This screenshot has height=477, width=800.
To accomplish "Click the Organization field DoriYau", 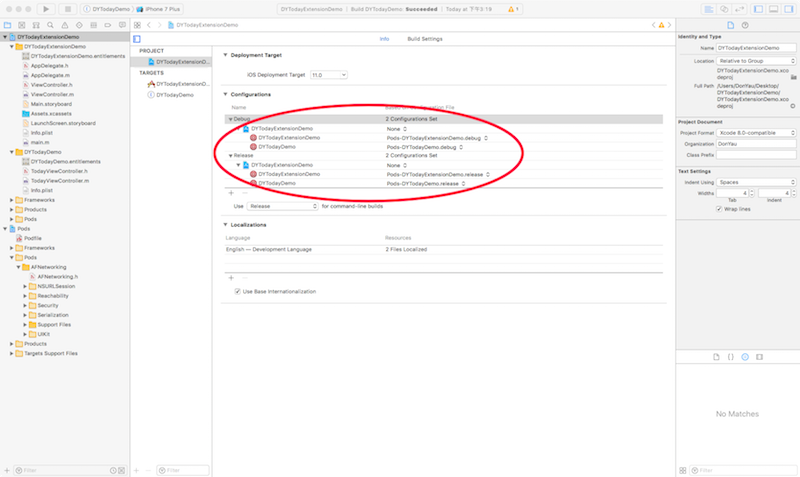I will pos(756,144).
